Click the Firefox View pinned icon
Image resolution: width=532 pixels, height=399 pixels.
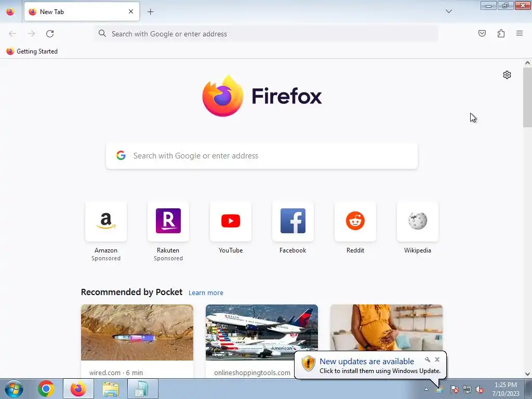(10, 11)
